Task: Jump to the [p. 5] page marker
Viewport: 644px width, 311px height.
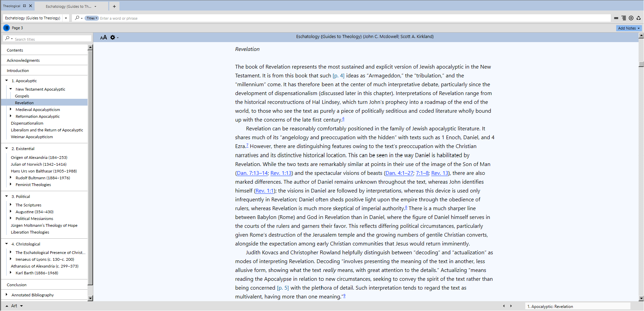Action: (x=283, y=288)
